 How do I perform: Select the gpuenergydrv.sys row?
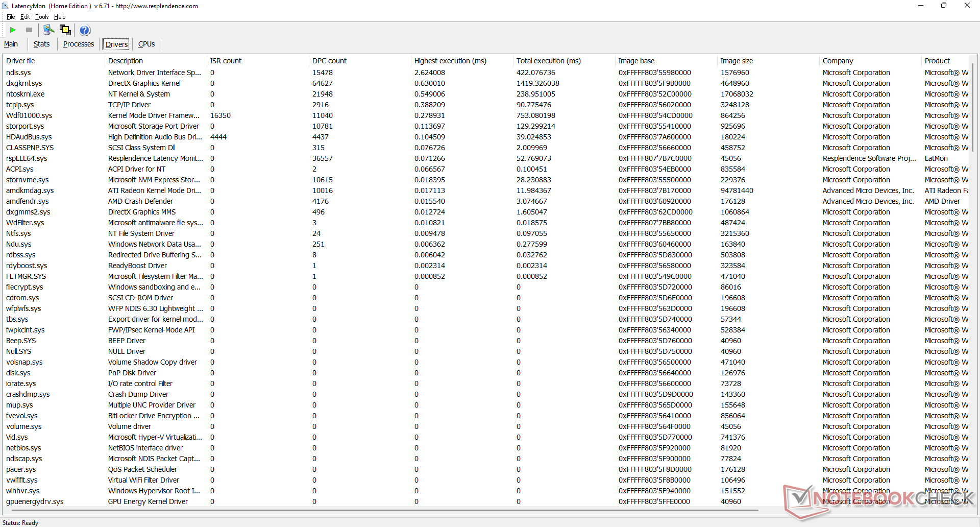click(x=485, y=501)
